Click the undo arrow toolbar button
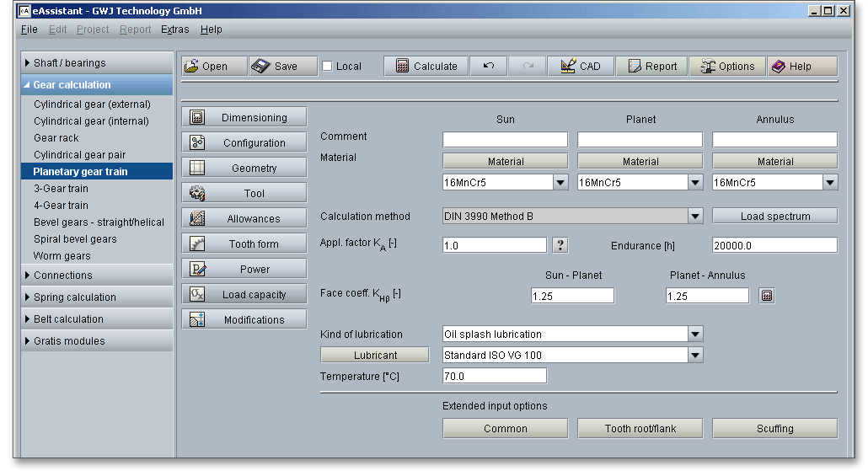Image resolution: width=868 pixels, height=471 pixels. [489, 67]
